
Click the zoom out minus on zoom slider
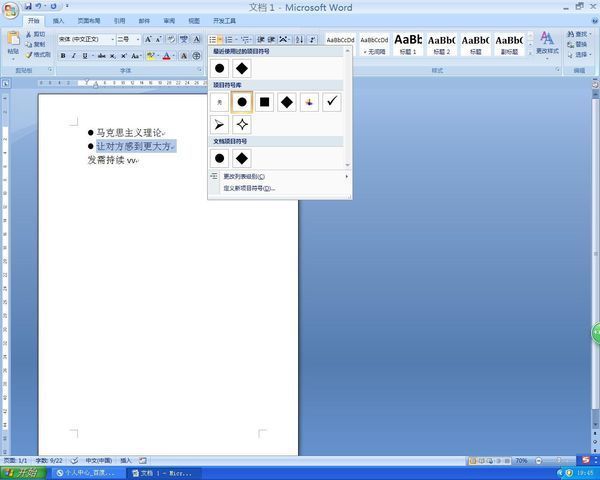(x=539, y=460)
